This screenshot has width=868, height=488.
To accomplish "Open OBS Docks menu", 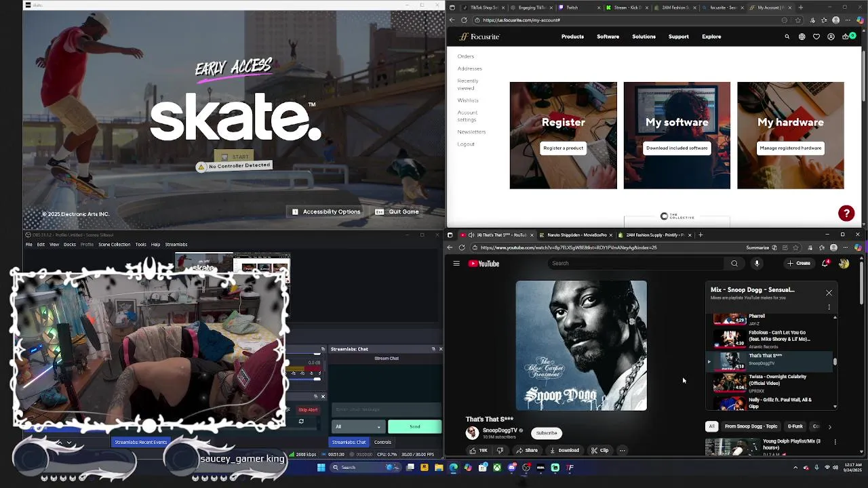I will 70,245.
